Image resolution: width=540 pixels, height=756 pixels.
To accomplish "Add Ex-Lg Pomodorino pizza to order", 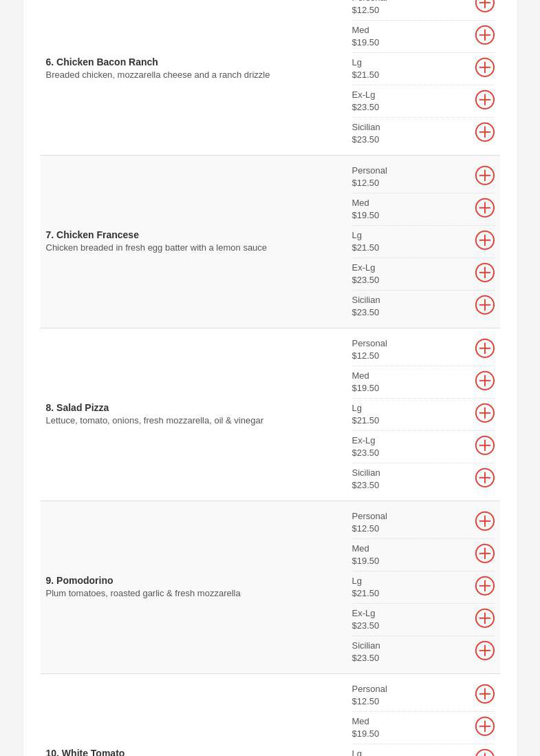I will pos(484,618).
